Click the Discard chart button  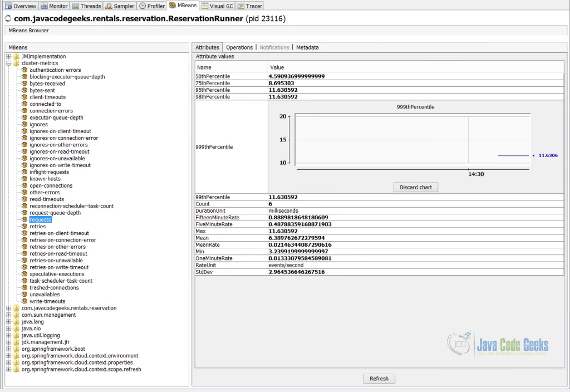415,187
